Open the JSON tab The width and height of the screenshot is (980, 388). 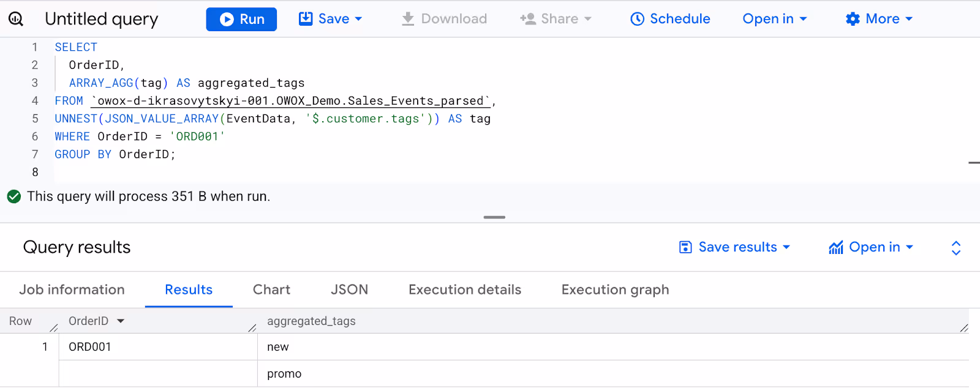click(x=349, y=289)
